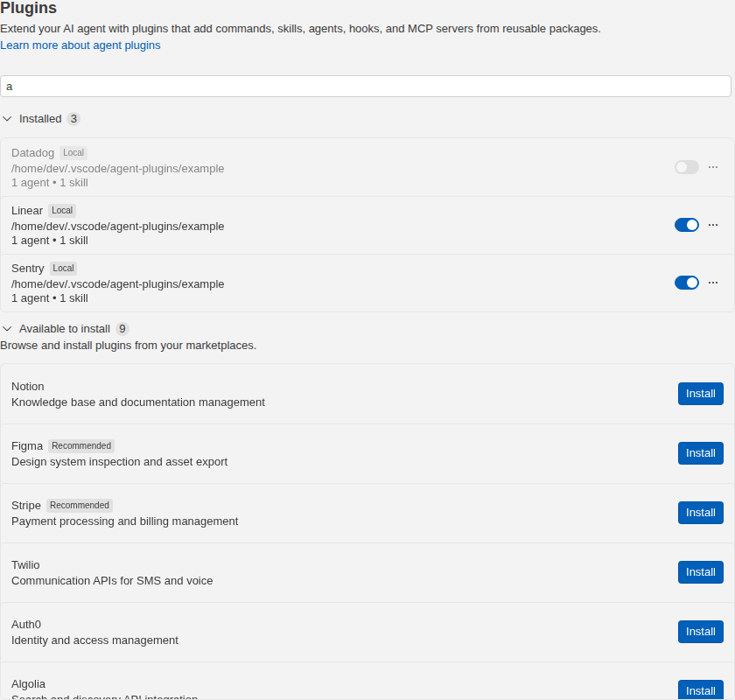Install the Stripe plugin

[700, 513]
